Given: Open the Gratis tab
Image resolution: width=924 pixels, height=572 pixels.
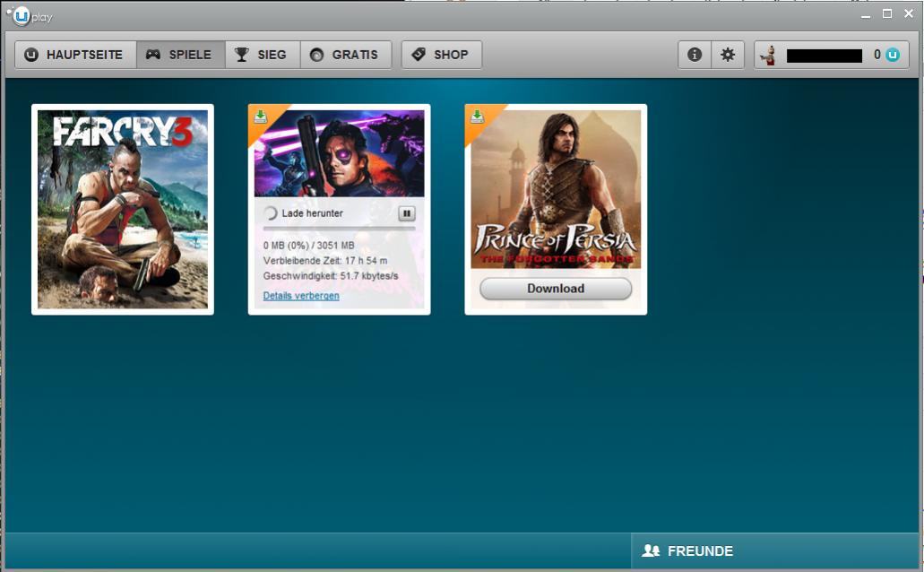Looking at the screenshot, I should [x=346, y=55].
